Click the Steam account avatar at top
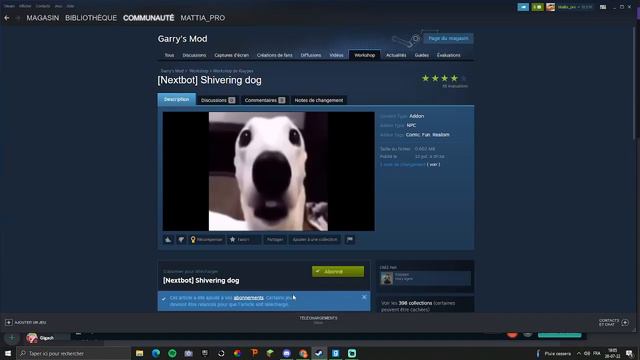 (x=551, y=7)
